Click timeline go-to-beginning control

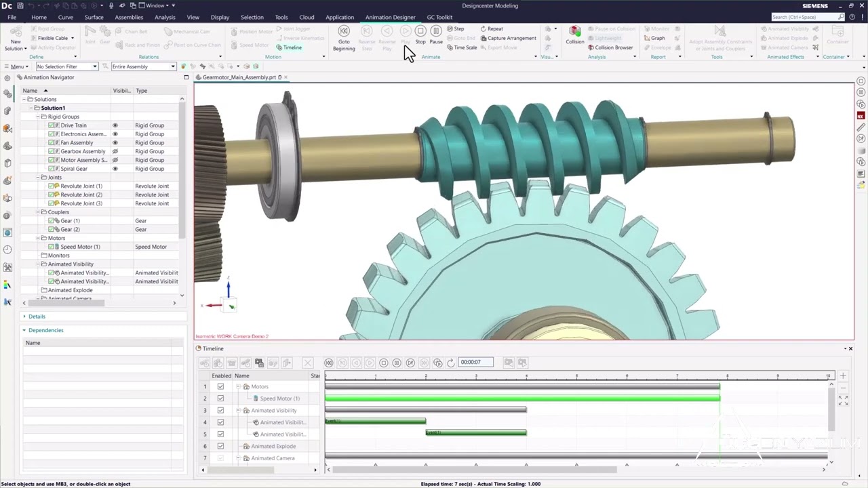coord(329,363)
